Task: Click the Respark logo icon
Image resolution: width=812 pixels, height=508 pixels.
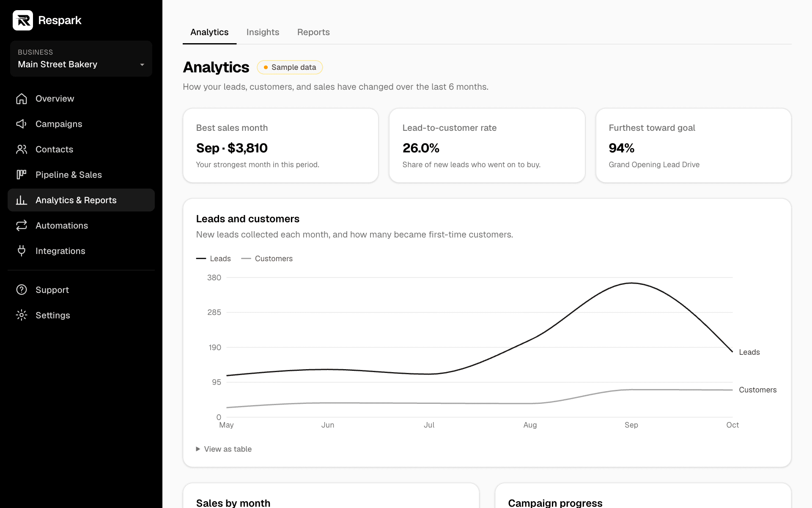Action: (23, 20)
